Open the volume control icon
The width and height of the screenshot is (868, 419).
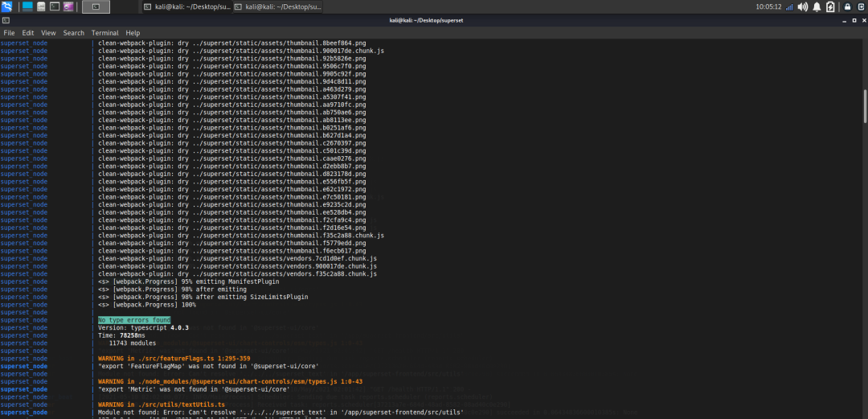pos(803,6)
